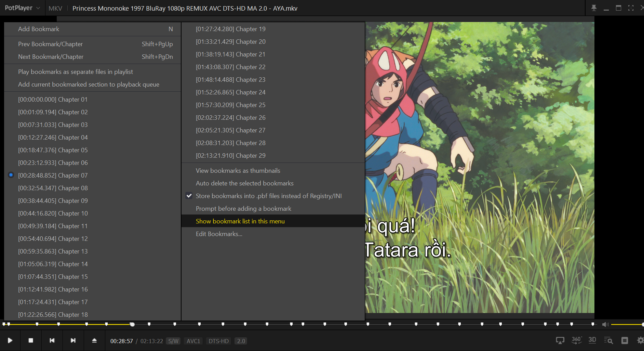Choose Next Bookmark/Chapter
Screen dimensions: 644x351
point(92,57)
